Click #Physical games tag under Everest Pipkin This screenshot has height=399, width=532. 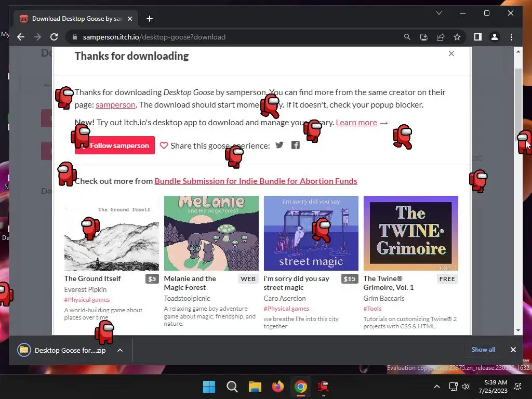click(x=87, y=300)
